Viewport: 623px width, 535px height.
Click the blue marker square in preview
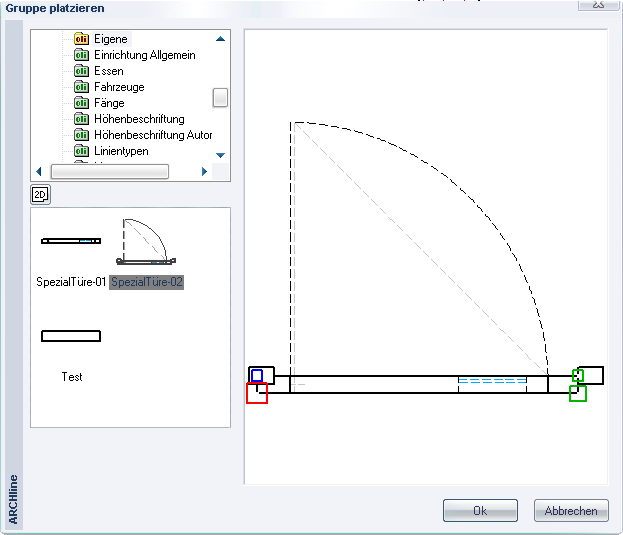click(x=257, y=375)
